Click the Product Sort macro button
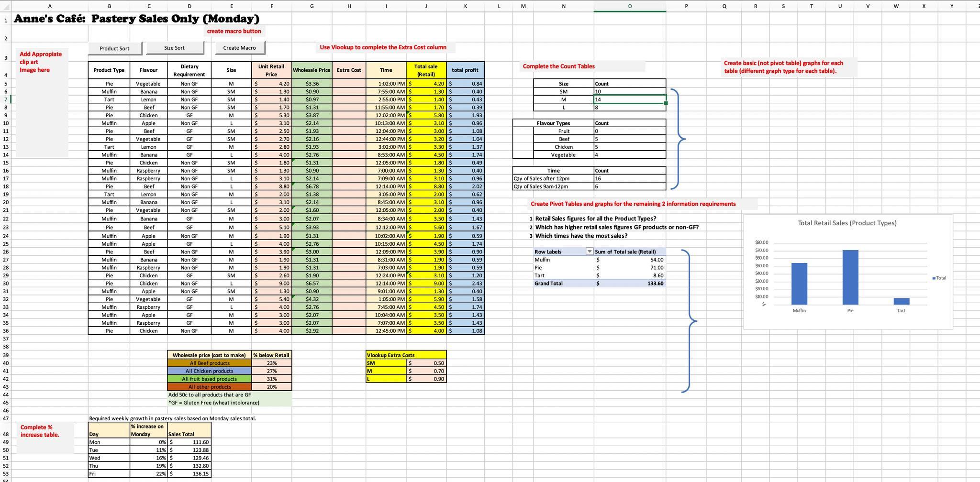The height and width of the screenshot is (482, 980). click(x=114, y=48)
